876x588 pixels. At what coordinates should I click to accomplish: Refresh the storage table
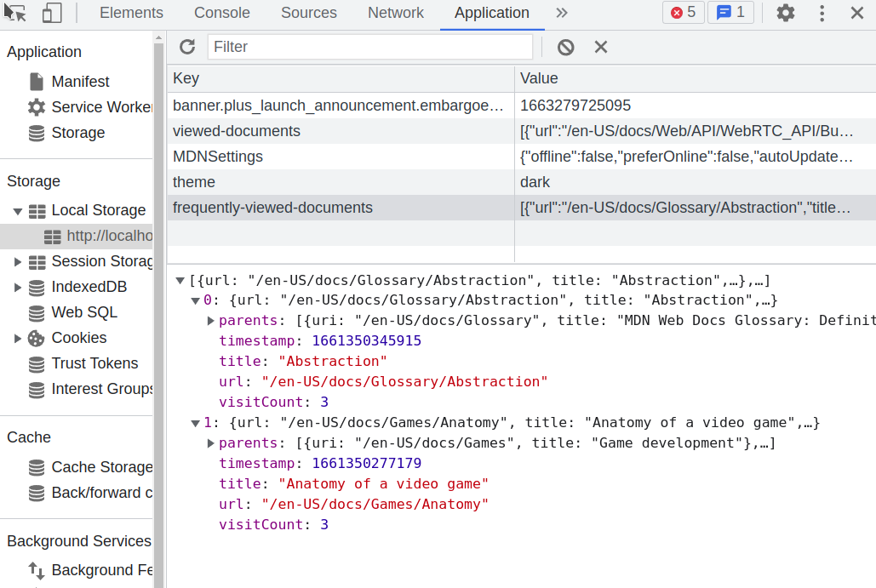[187, 47]
